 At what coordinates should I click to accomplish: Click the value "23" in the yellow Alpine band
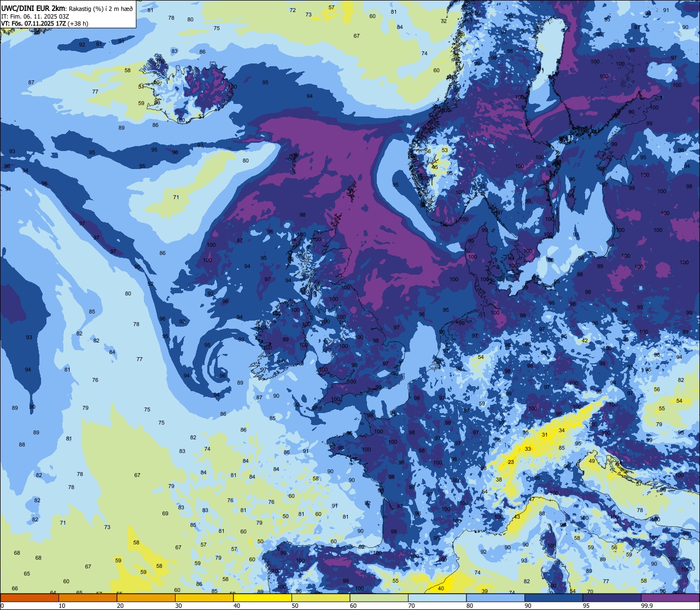tap(511, 462)
